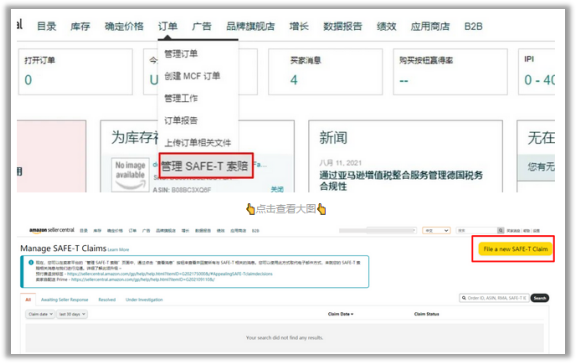Click the Claim Status column header
The width and height of the screenshot is (577, 363).
[x=426, y=314]
